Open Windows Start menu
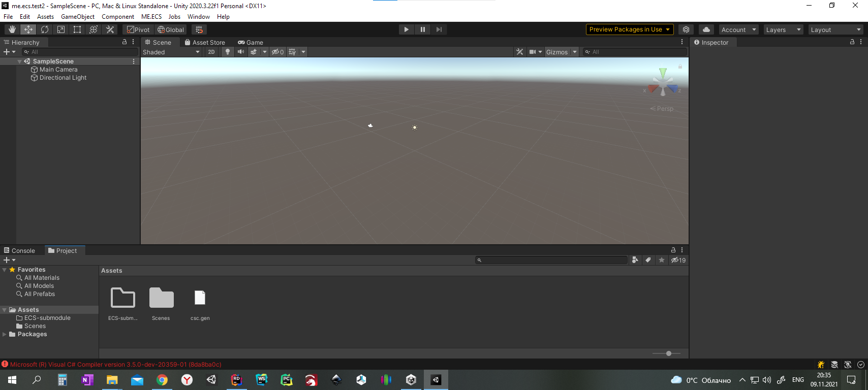868x390 pixels. click(x=12, y=380)
